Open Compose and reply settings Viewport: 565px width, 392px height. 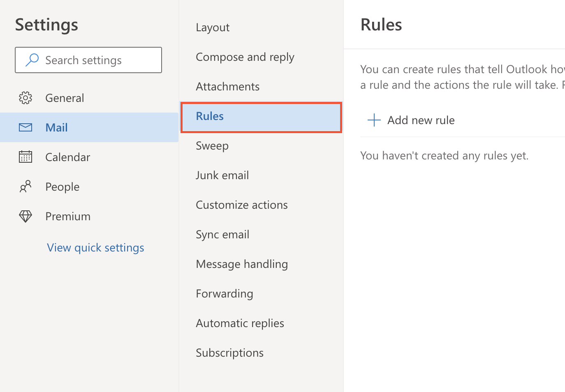[245, 57]
